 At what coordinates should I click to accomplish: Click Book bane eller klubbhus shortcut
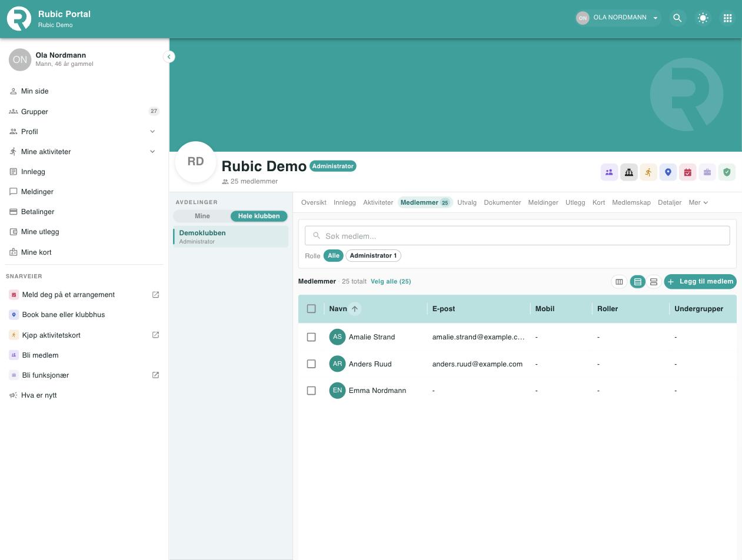pos(84,315)
